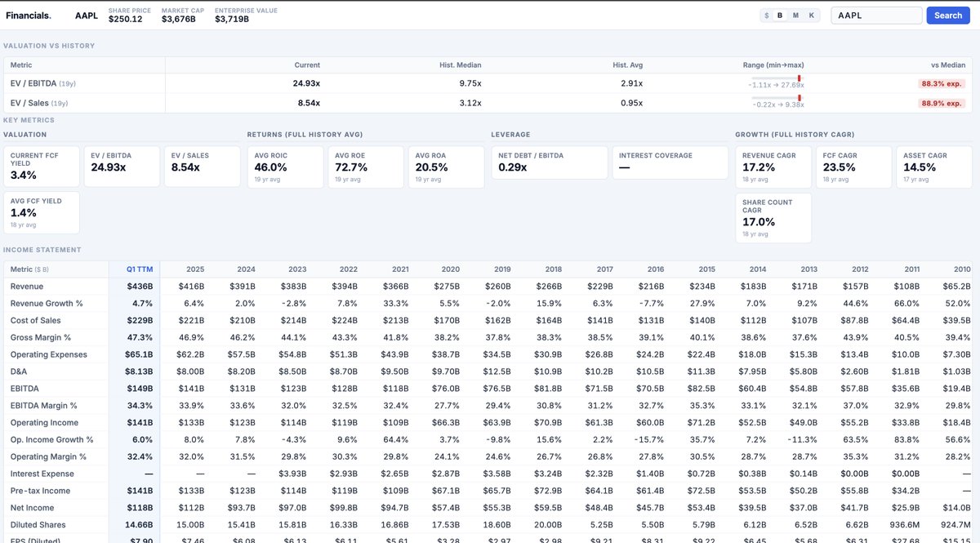This screenshot has height=543, width=980.
Task: Select the "B" billions display option
Action: click(x=782, y=15)
